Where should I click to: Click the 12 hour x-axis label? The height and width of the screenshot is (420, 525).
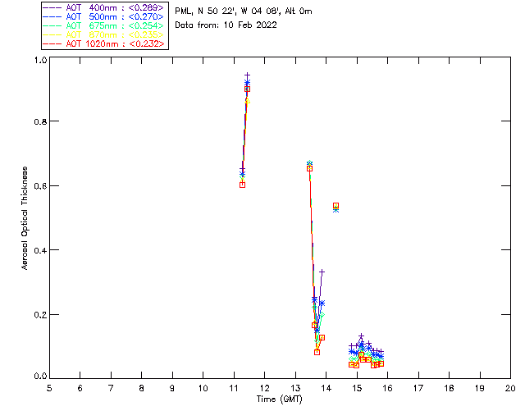264,388
